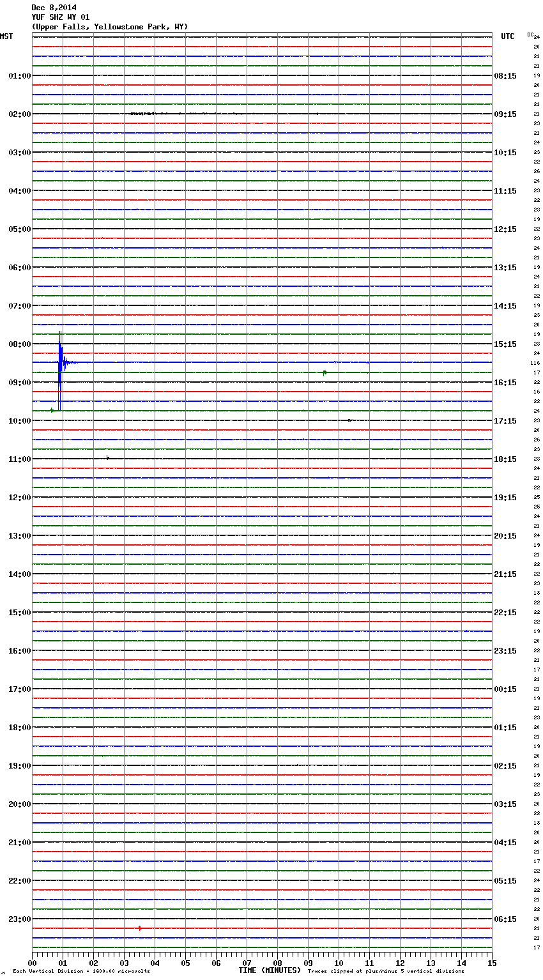
Task: Select the MST time label "10:00"
Action: (20, 421)
